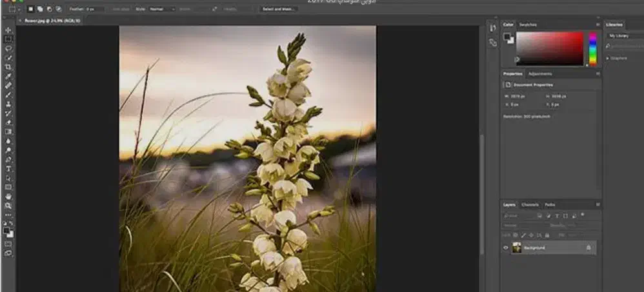Image resolution: width=644 pixels, height=292 pixels.
Task: Open the Color panel flyout menu
Action: coord(598,24)
